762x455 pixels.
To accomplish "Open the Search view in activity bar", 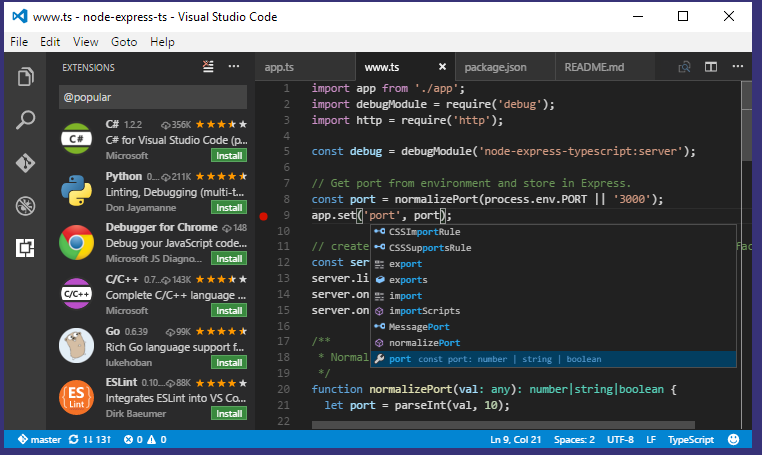I will tap(25, 120).
